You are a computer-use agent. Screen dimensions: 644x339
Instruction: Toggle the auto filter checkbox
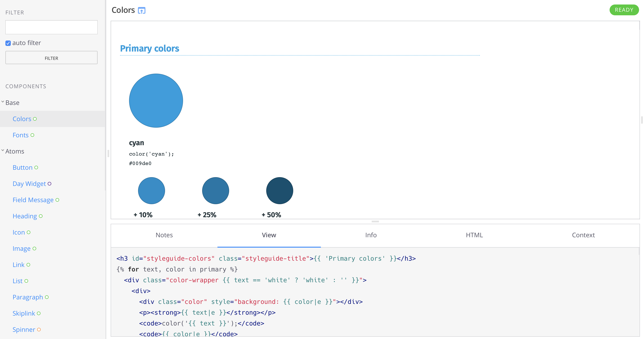pyautogui.click(x=8, y=43)
